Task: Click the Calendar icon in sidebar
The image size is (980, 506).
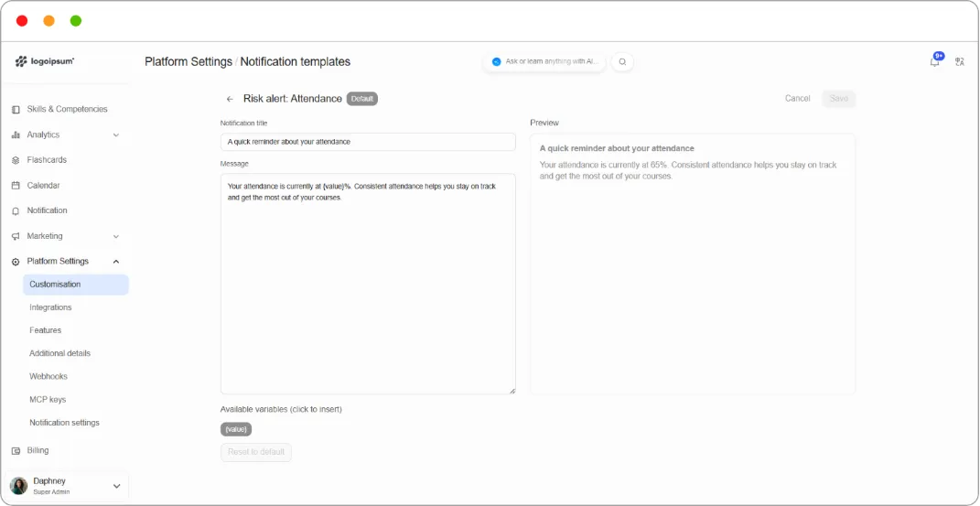Action: (16, 186)
